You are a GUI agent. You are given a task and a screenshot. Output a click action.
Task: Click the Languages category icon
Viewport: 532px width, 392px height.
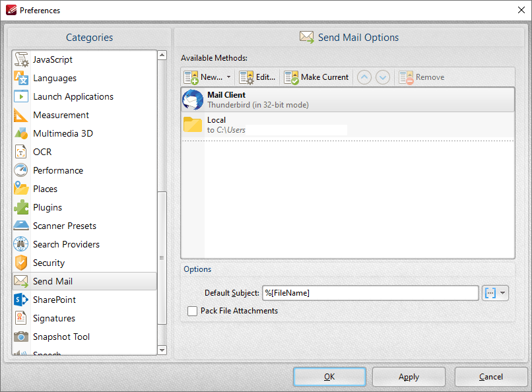21,78
